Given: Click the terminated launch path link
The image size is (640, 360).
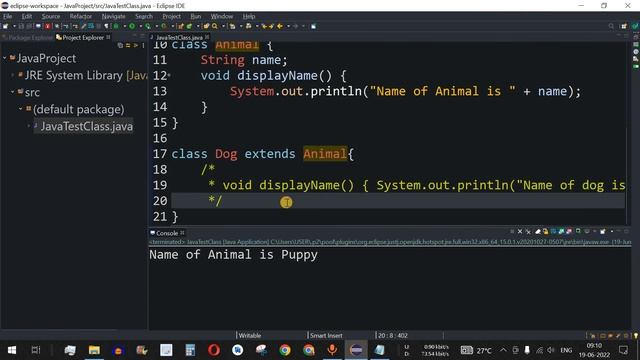Looking at the screenshot, I should coord(390,242).
